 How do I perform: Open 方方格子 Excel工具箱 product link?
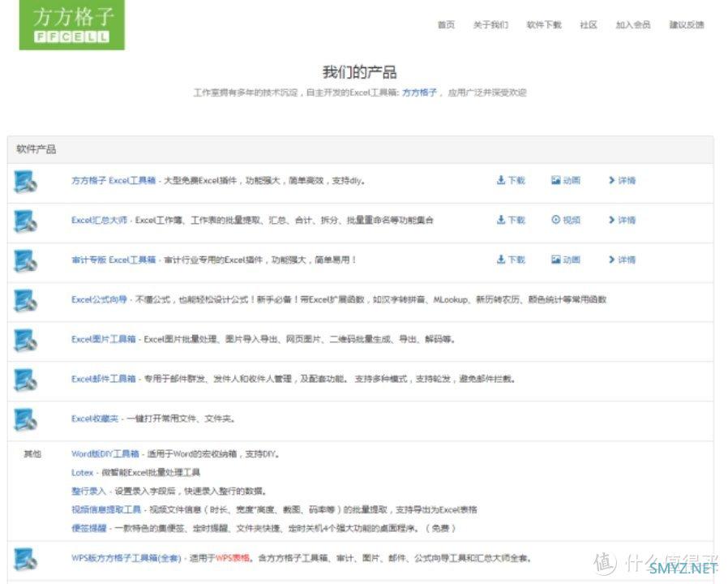[113, 180]
